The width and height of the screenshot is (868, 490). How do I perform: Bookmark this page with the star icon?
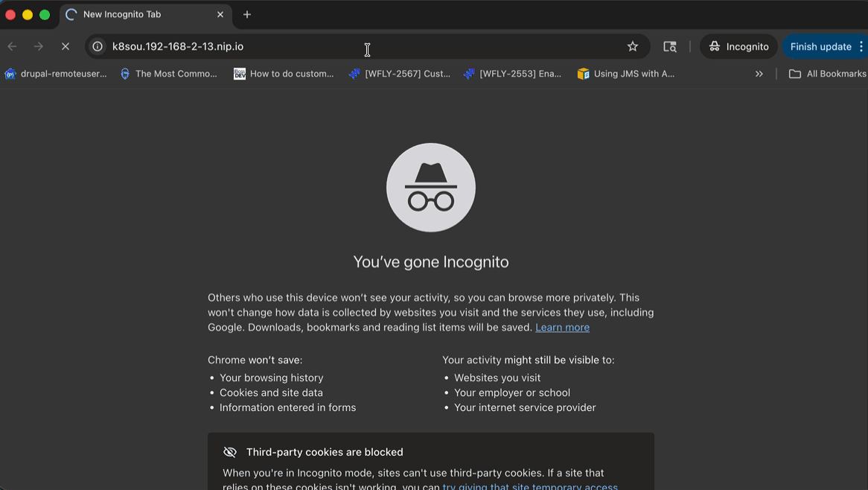(633, 46)
